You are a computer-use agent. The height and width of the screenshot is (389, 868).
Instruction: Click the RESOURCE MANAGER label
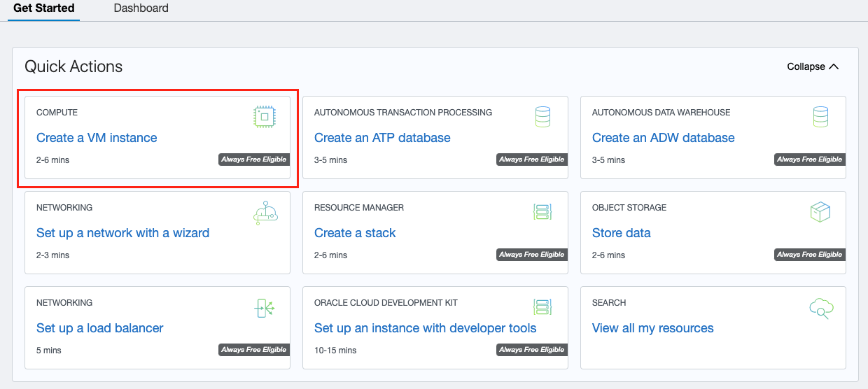[x=359, y=208]
